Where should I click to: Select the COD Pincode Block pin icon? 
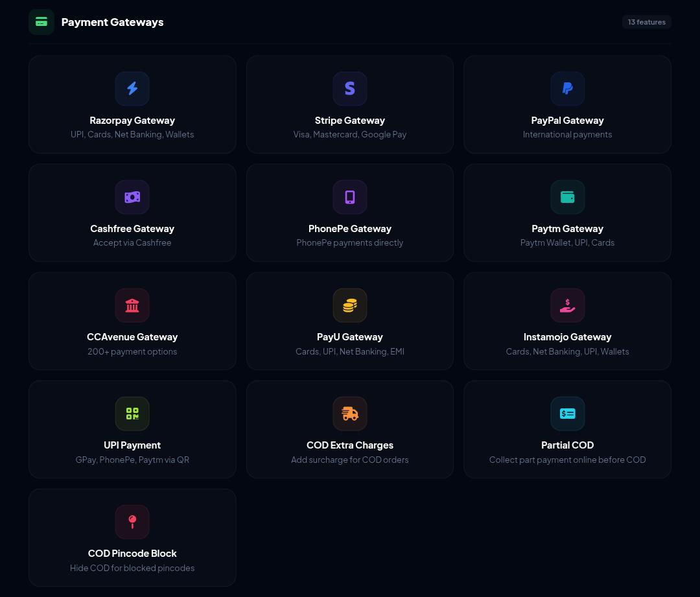132,522
